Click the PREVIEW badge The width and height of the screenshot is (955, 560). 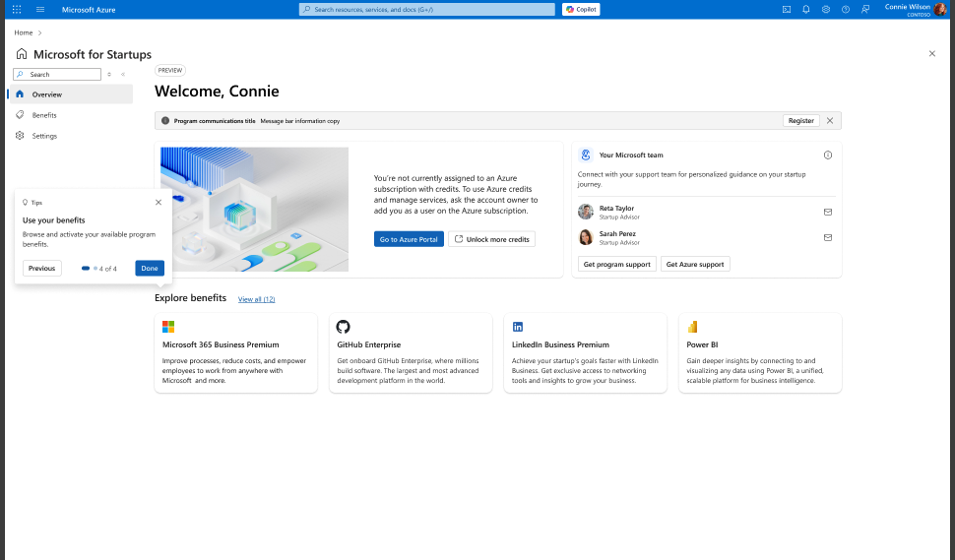[x=170, y=71]
